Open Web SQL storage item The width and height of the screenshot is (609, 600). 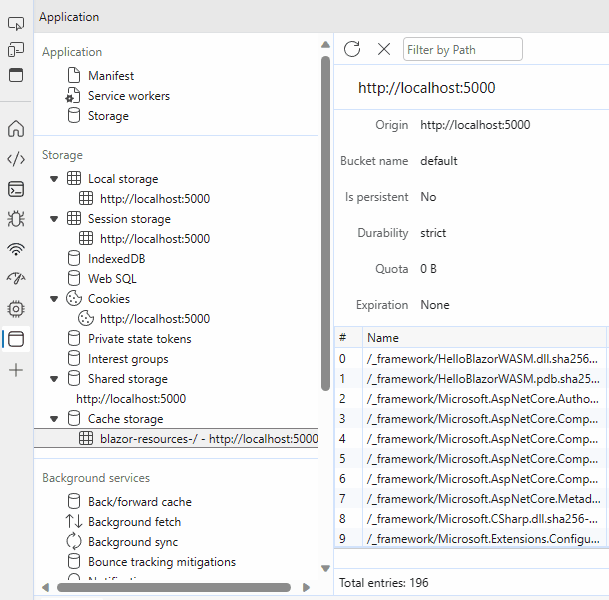coord(112,279)
